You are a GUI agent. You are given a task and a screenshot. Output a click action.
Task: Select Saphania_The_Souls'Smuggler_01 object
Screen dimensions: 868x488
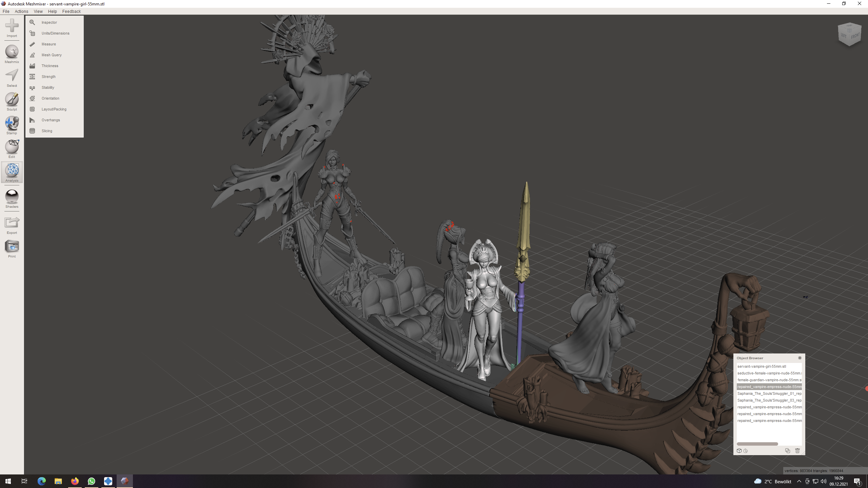coord(769,393)
